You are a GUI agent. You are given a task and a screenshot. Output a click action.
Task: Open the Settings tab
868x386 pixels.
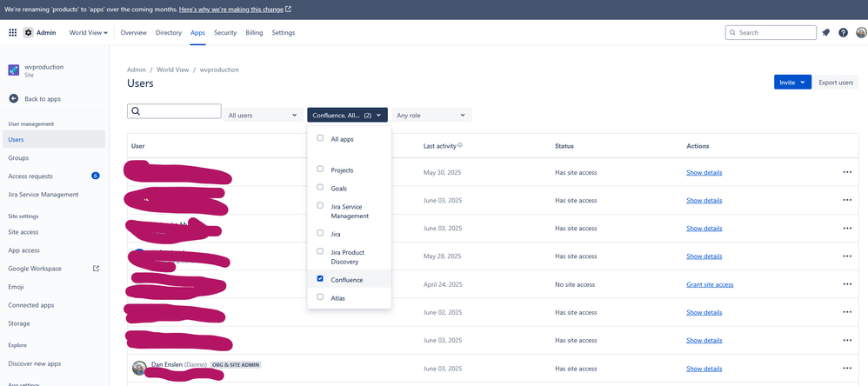tap(284, 33)
